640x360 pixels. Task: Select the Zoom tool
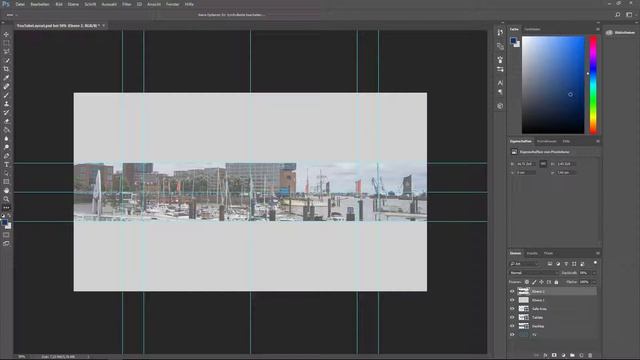[6, 199]
